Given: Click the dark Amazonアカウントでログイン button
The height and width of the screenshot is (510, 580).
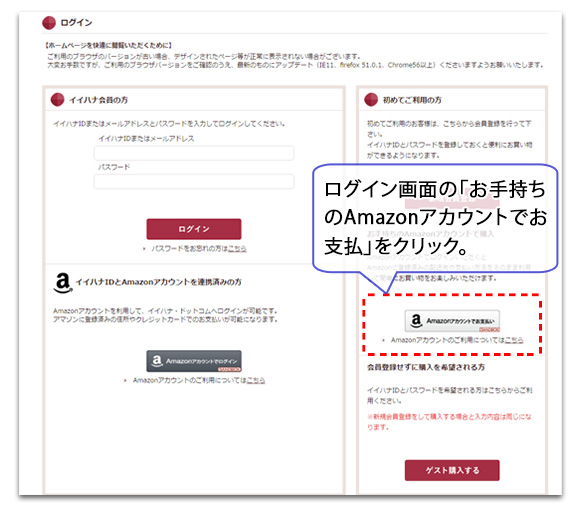Looking at the screenshot, I should coord(194,361).
